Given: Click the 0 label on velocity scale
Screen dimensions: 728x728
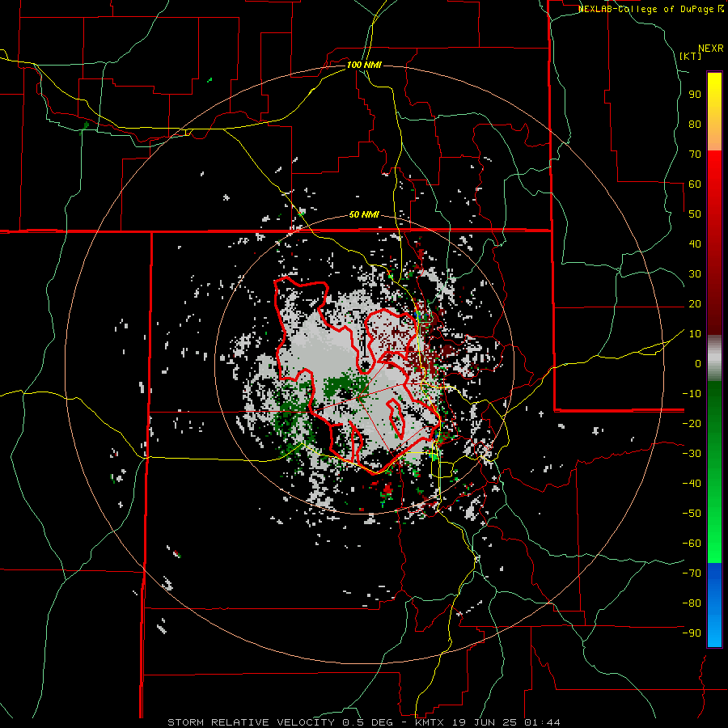Looking at the screenshot, I should [x=698, y=364].
